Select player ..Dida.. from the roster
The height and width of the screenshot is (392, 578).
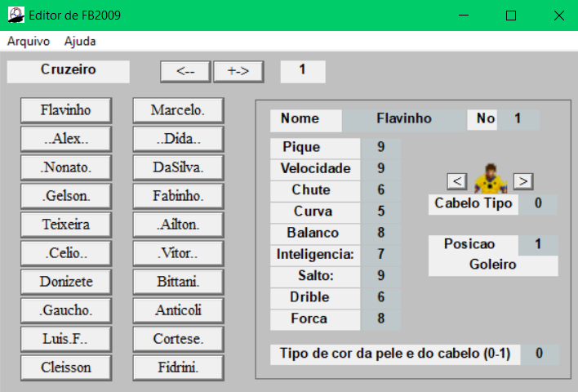click(x=178, y=139)
